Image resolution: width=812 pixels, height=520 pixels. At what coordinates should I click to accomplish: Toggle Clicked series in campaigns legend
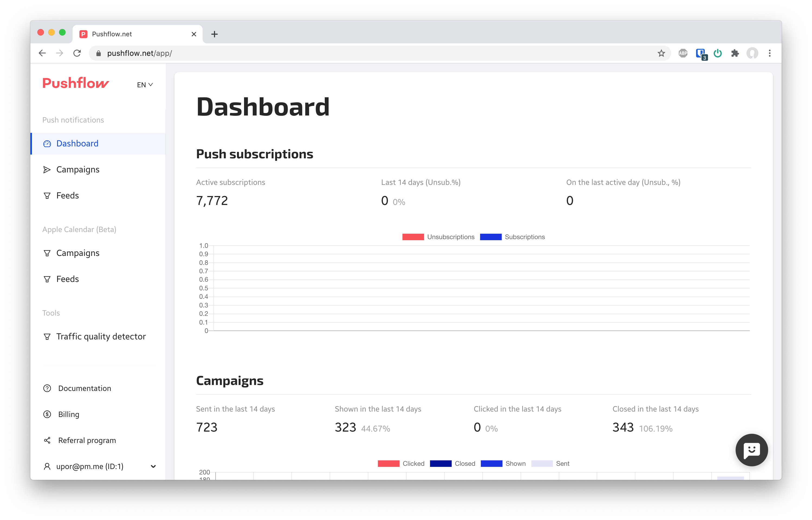tap(401, 463)
